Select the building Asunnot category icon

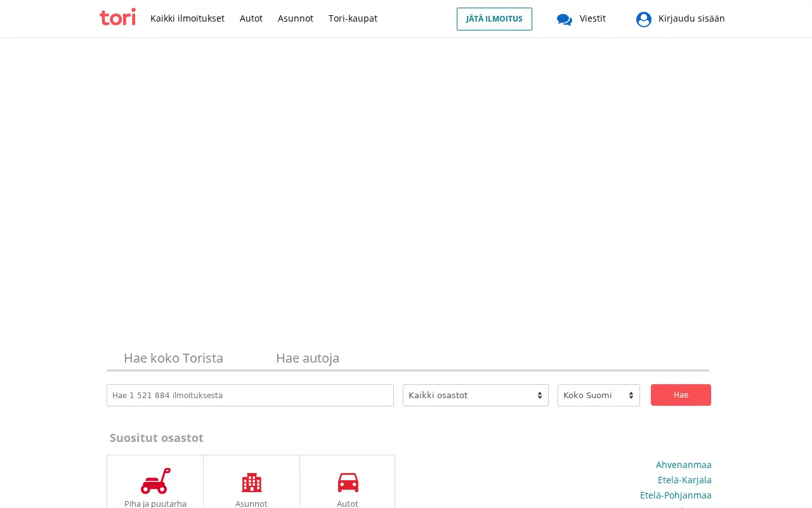[x=251, y=483]
